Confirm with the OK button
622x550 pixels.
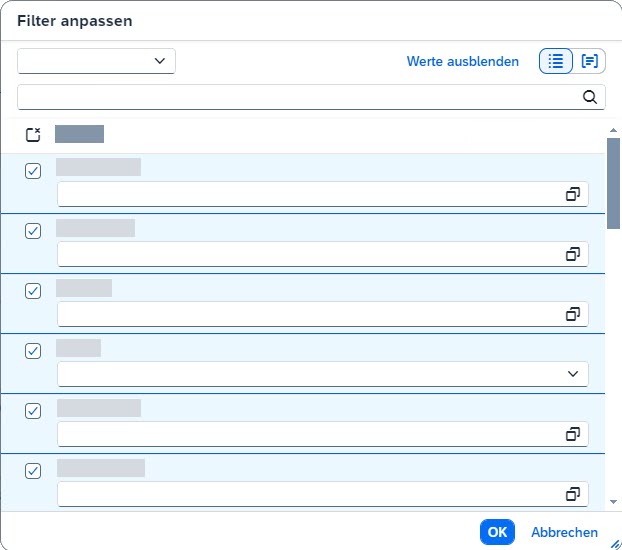pos(497,532)
